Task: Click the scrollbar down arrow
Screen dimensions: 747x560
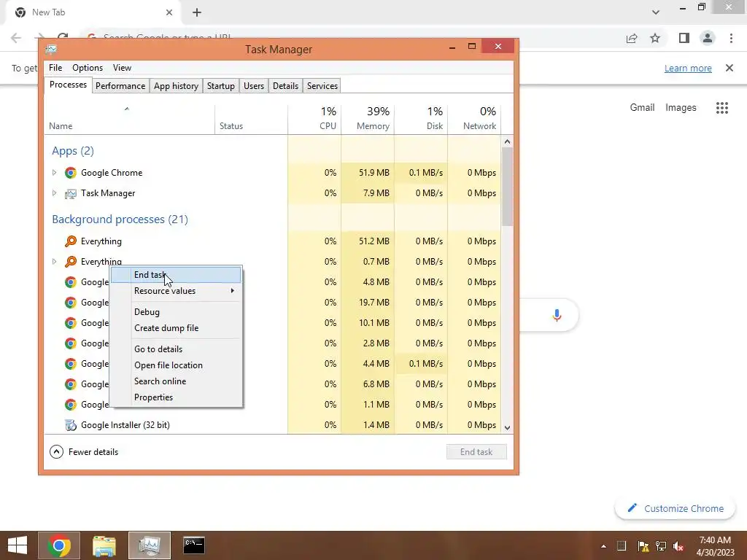Action: click(x=508, y=427)
